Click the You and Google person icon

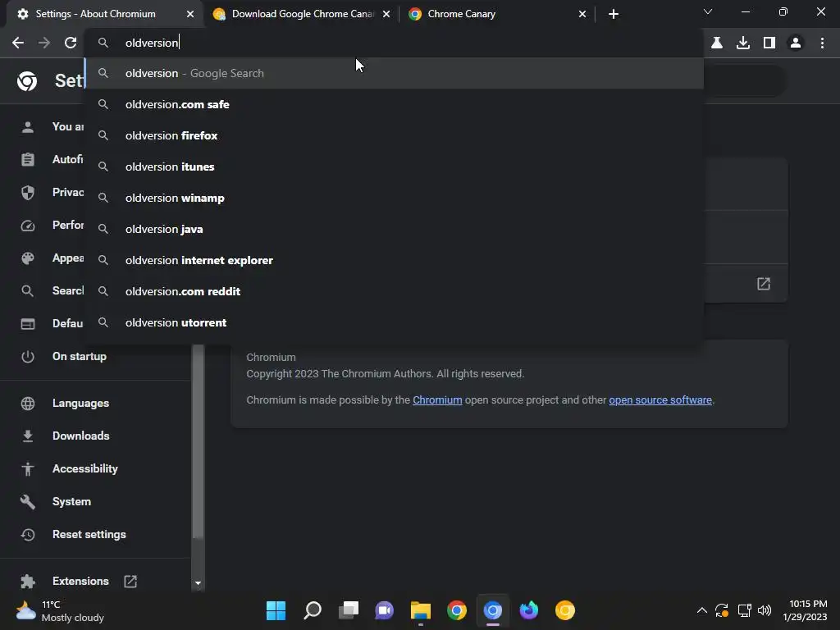27,127
